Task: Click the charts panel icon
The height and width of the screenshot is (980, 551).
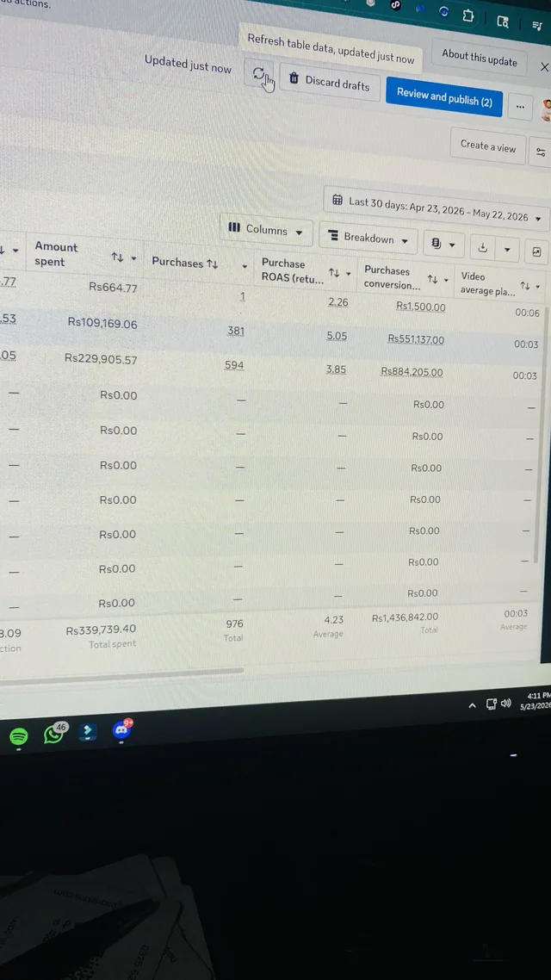Action: (536, 252)
